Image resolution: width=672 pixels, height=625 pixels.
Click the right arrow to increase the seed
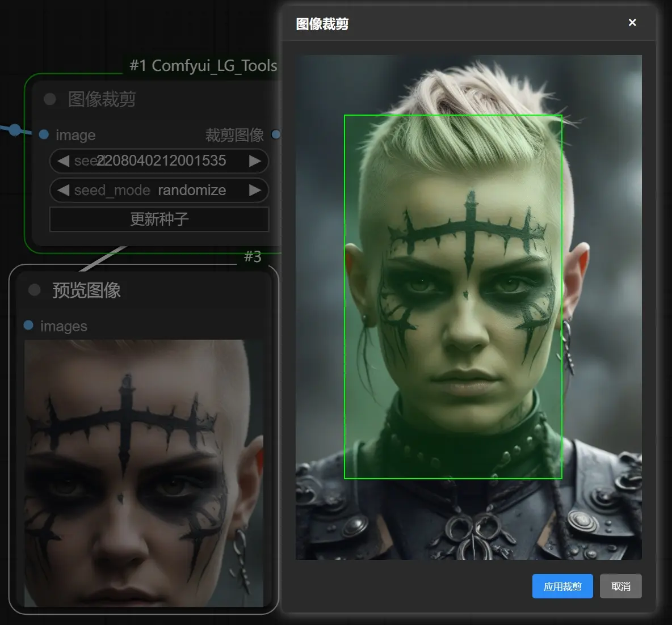point(255,161)
